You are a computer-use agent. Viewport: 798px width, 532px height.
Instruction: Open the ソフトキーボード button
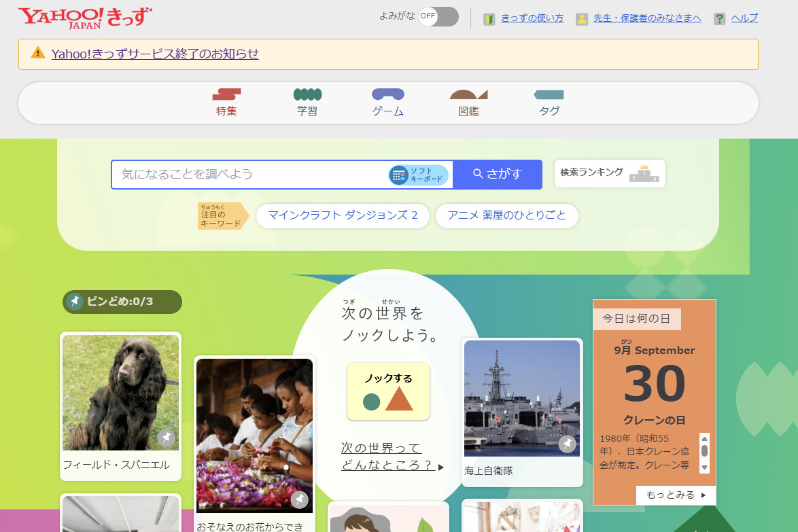419,175
